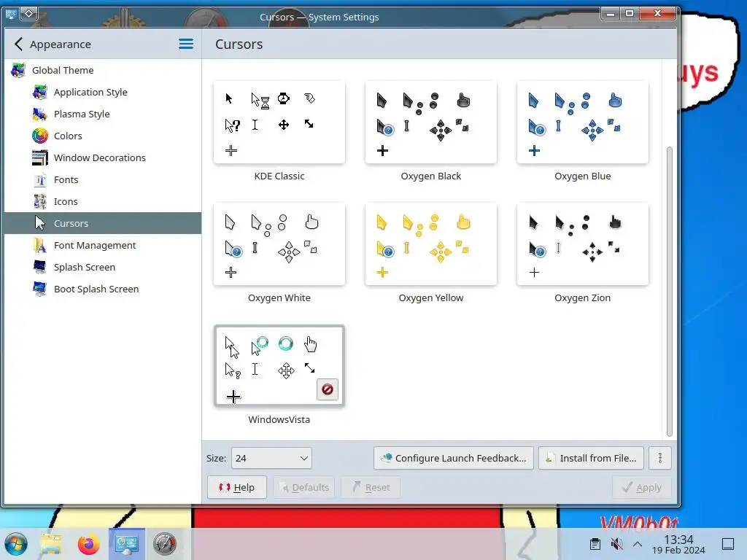Image resolution: width=747 pixels, height=560 pixels.
Task: Click the muted volume tray icon
Action: click(x=616, y=544)
